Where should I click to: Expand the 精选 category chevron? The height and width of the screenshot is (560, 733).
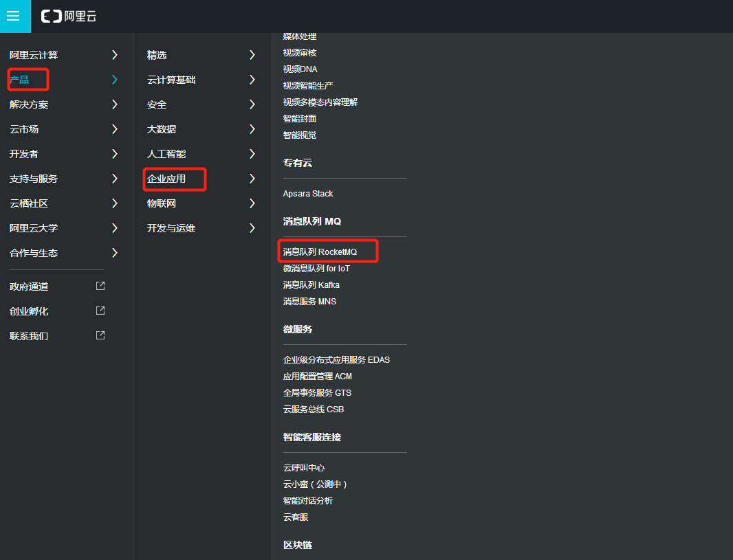click(252, 55)
